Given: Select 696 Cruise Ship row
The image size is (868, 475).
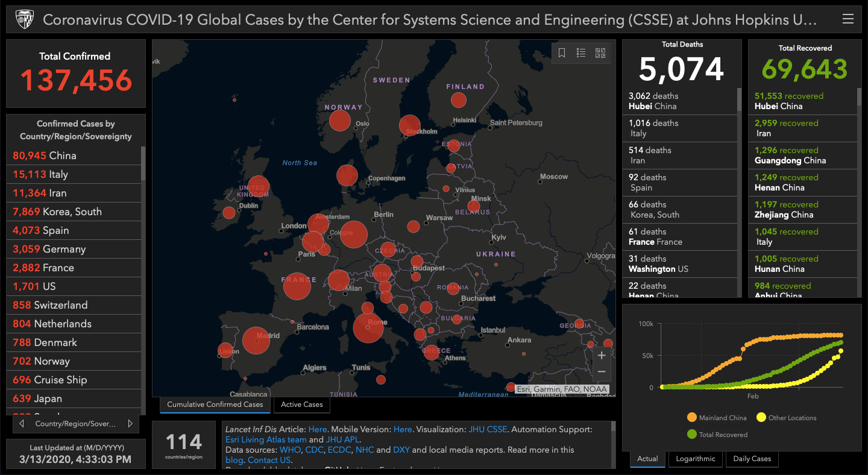Looking at the screenshot, I should (x=74, y=380).
